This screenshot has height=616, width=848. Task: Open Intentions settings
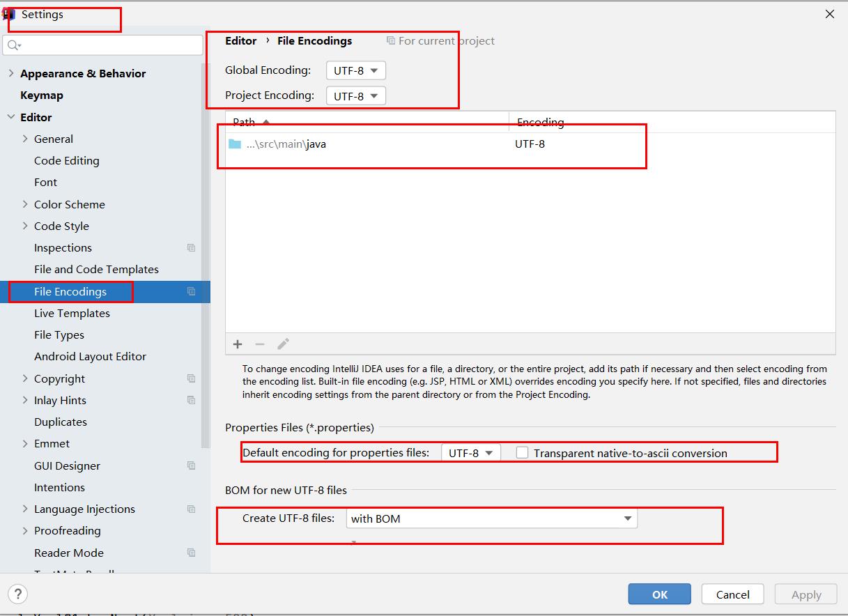59,487
